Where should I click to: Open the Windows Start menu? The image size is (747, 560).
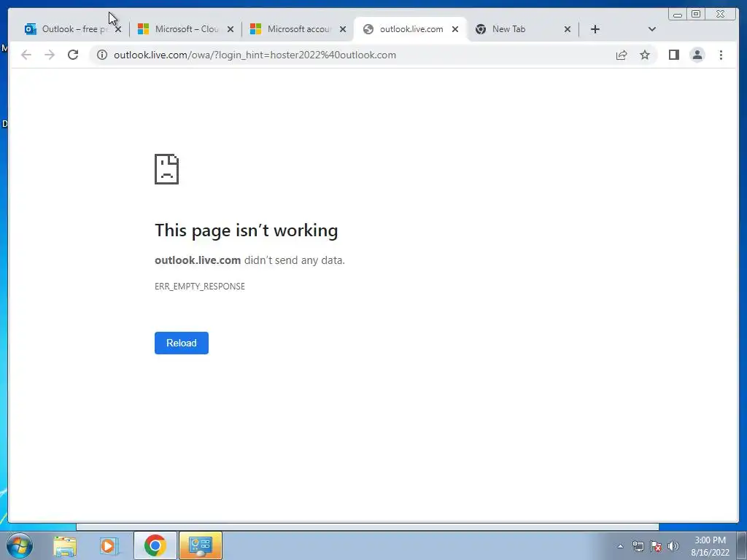[x=20, y=545]
